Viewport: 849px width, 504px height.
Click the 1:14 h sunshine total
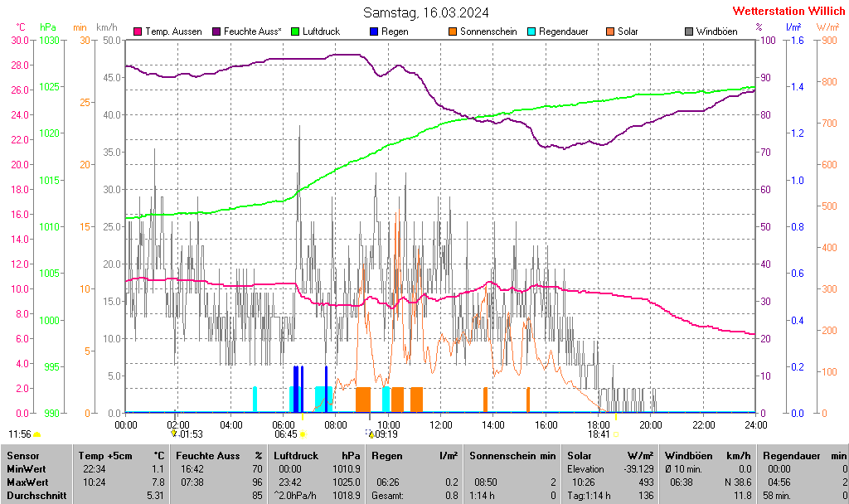(x=482, y=496)
